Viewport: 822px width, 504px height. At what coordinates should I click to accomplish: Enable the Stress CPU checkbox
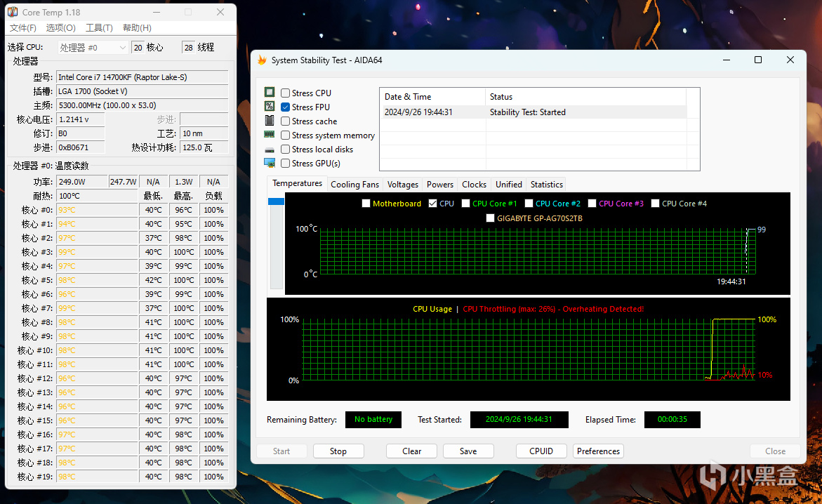[286, 93]
